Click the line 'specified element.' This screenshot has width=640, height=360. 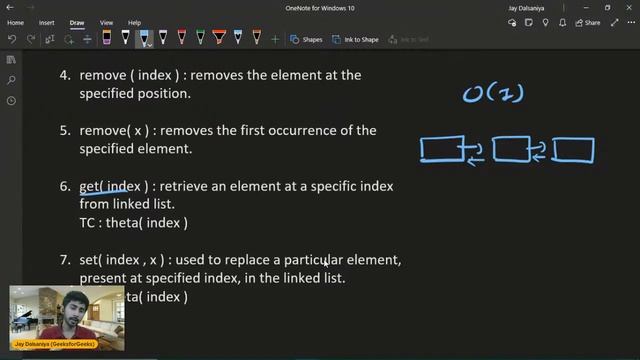point(136,149)
